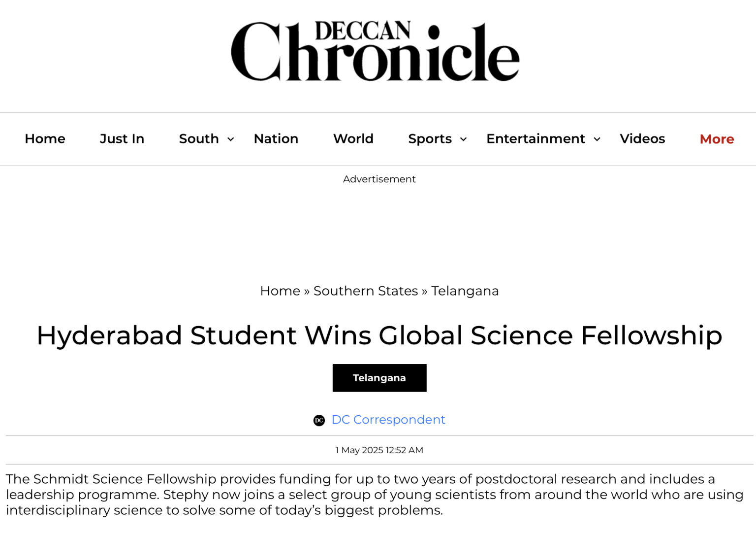Navigate to the Nation section

(276, 139)
